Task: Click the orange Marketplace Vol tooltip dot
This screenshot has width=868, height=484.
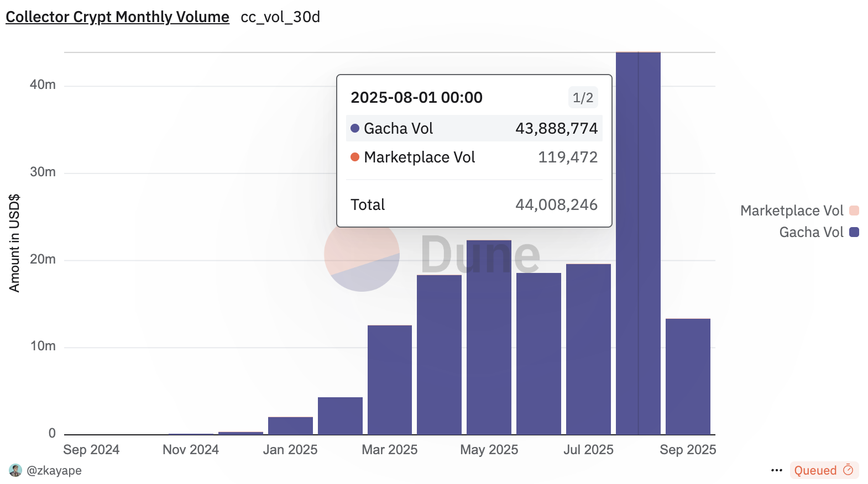Action: coord(355,157)
